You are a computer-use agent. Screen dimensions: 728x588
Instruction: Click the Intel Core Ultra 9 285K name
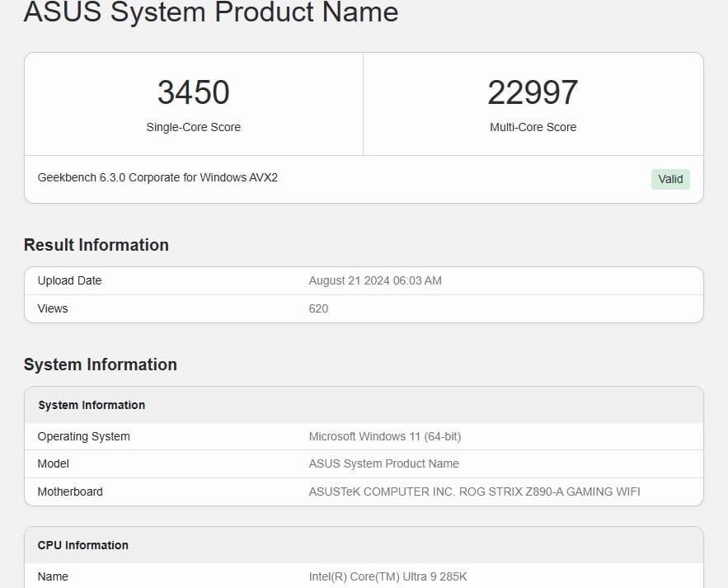click(387, 576)
